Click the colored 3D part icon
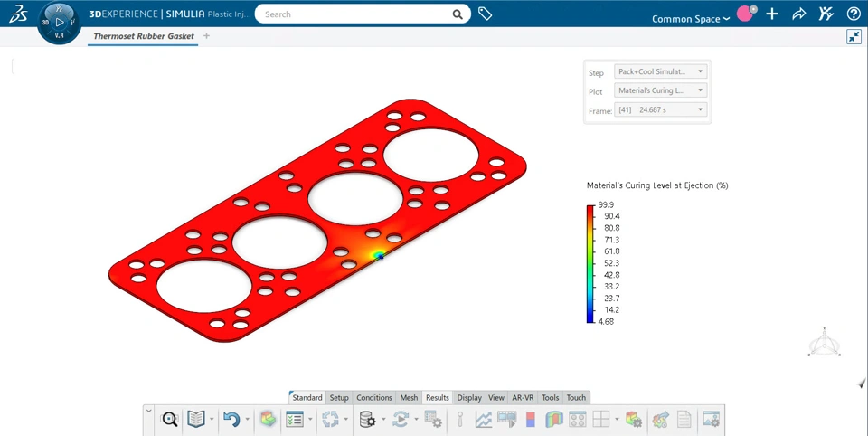Screen dimensions: 868x436 (x=268, y=420)
